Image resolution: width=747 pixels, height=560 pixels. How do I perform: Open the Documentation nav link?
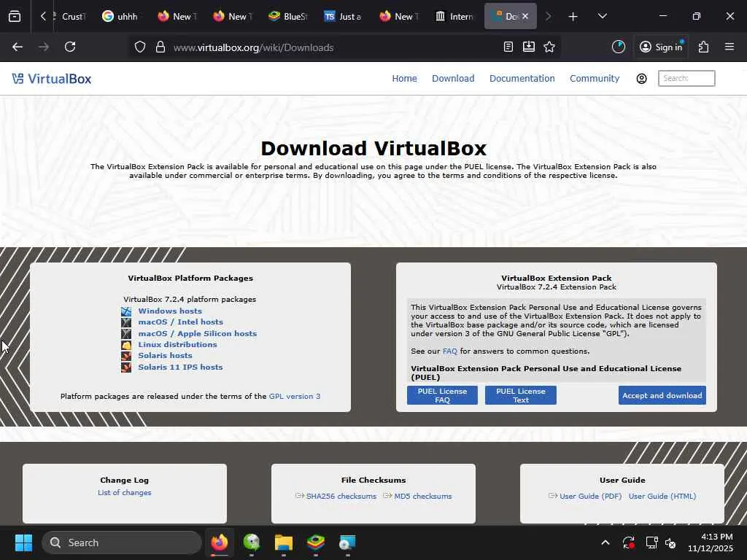coord(522,79)
